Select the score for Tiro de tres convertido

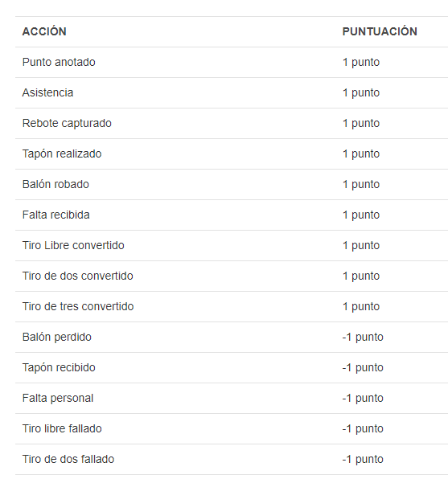click(361, 306)
